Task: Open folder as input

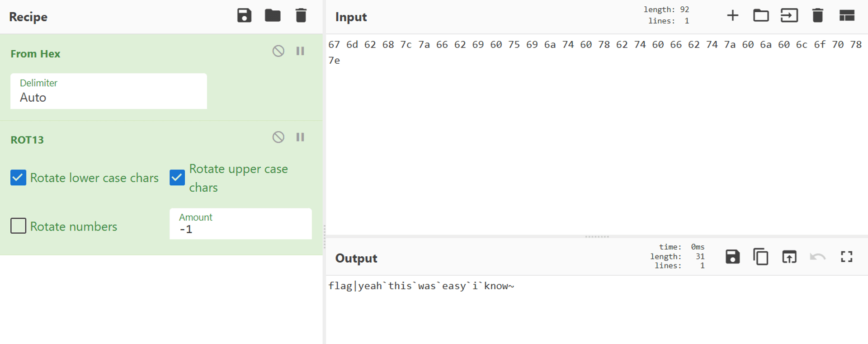Action: 761,16
